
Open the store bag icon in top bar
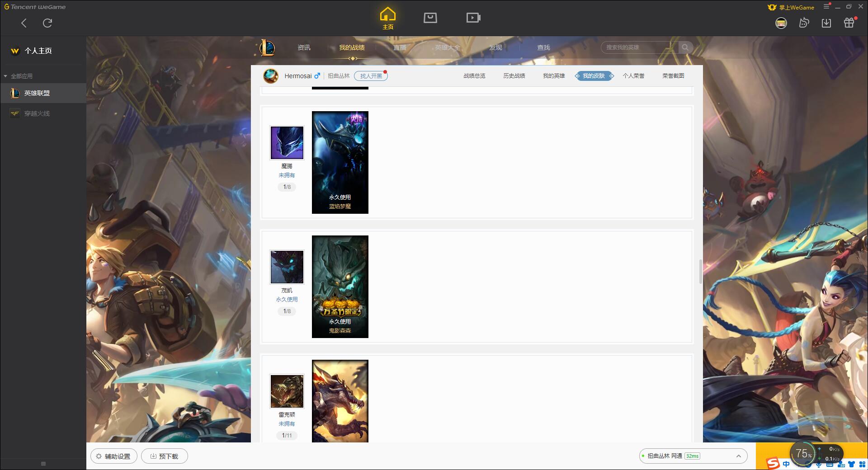[x=430, y=18]
